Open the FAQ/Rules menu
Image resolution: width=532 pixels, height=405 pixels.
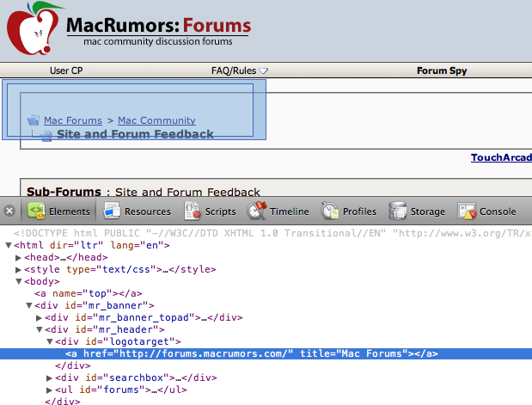click(x=234, y=71)
